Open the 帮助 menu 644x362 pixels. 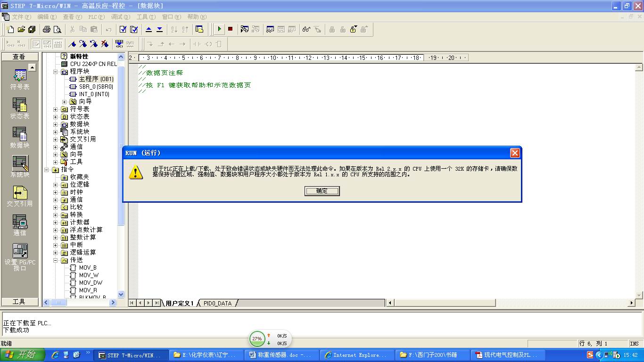click(197, 17)
